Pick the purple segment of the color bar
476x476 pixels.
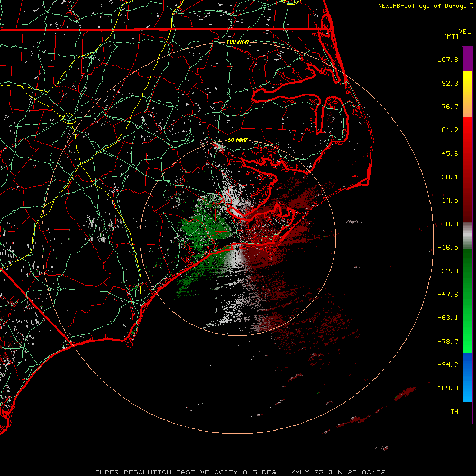pos(467,59)
